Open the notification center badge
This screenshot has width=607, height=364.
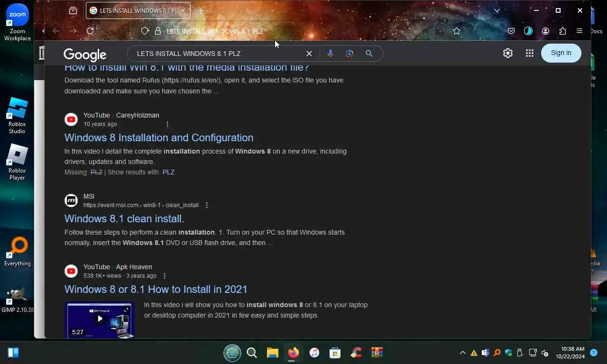click(x=594, y=352)
